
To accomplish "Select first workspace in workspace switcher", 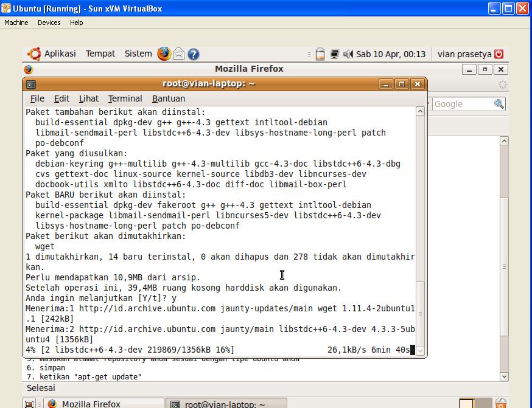I will point(467,403).
